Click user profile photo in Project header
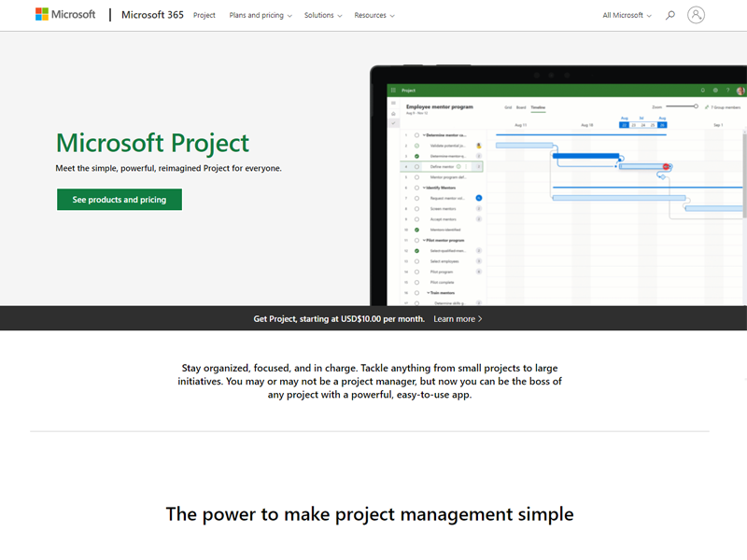 pos(740,91)
